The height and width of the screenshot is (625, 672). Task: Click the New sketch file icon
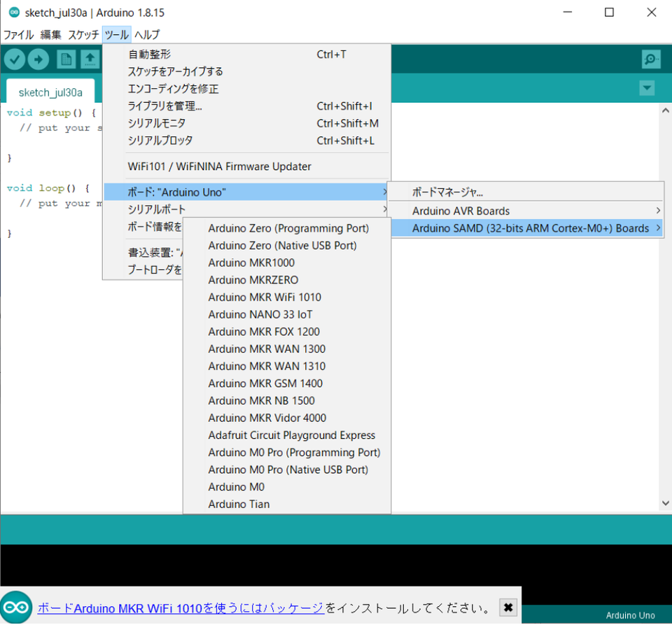point(66,59)
